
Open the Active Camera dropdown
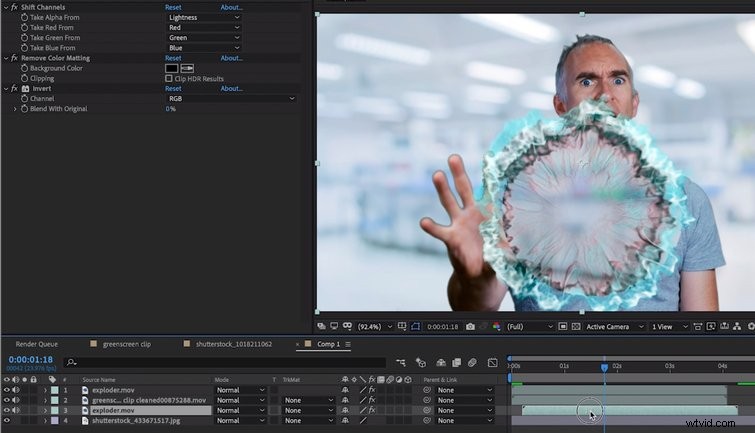[x=614, y=327]
